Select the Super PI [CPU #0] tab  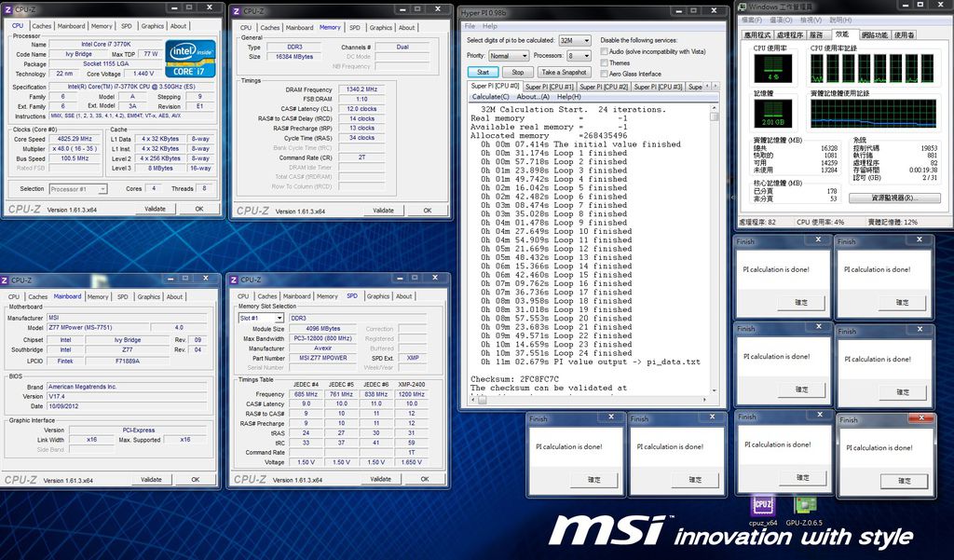pyautogui.click(x=496, y=86)
